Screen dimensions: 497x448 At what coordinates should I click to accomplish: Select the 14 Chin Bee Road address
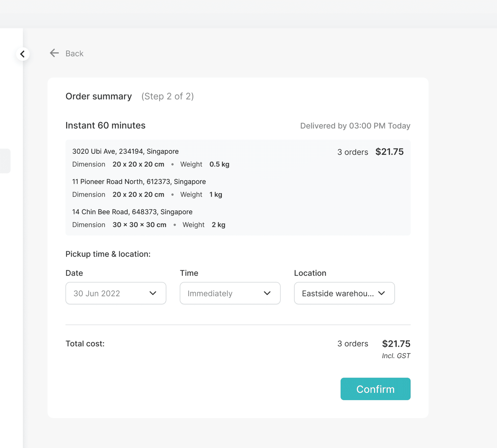[x=132, y=212]
